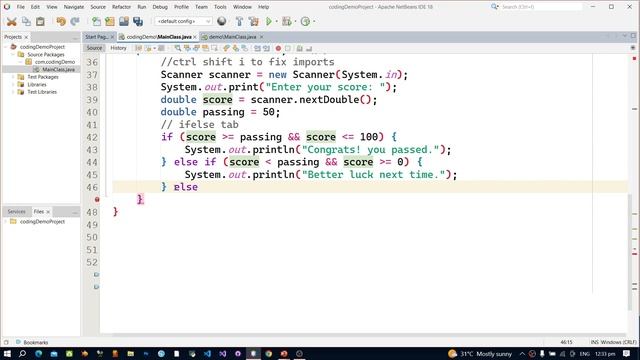Viewport: 640px width, 360px height.
Task: Click the Find Selection magnifier icon in editor toolbar
Action: click(x=178, y=48)
